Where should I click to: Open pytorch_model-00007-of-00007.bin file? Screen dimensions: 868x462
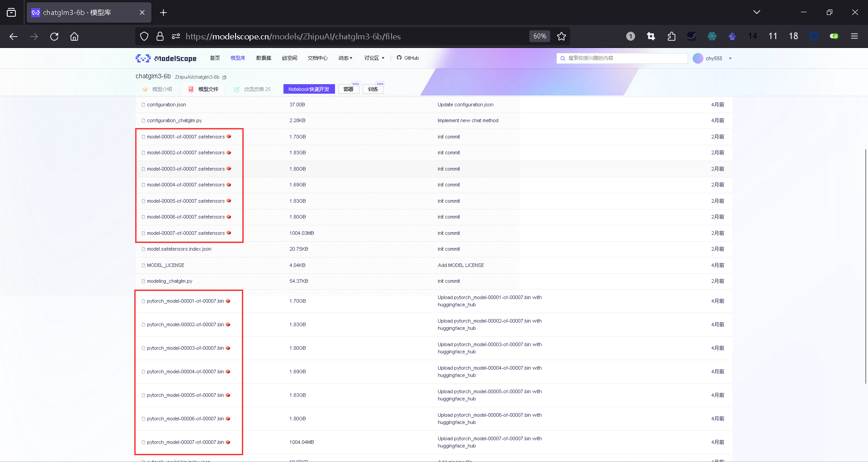pyautogui.click(x=185, y=443)
